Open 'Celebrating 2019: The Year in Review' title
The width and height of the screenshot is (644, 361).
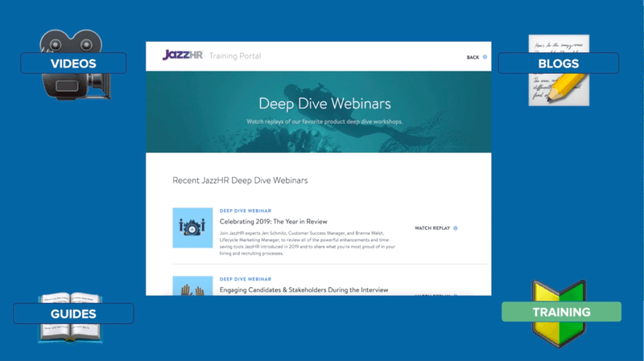273,222
